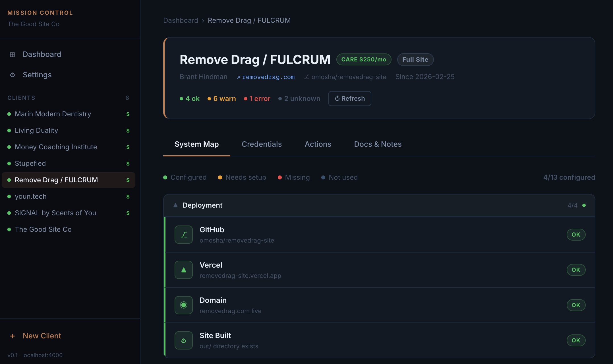Click the green OK badge next to Vercel

click(x=576, y=270)
